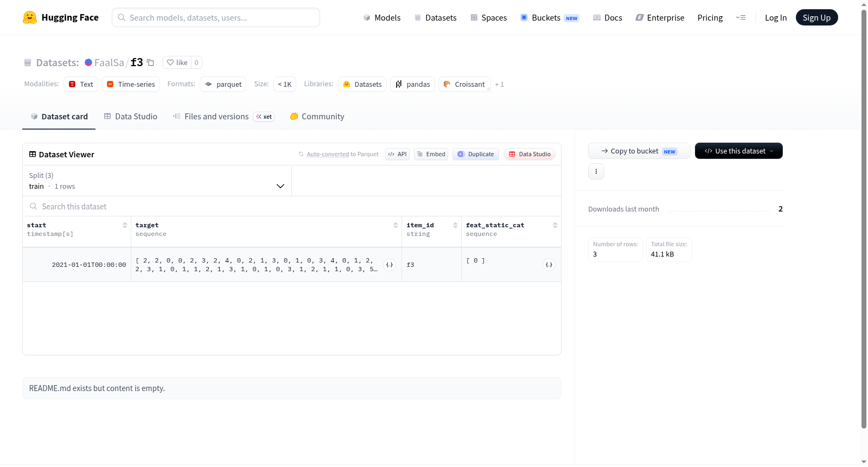Click the Log In link
868x467 pixels.
(776, 17)
